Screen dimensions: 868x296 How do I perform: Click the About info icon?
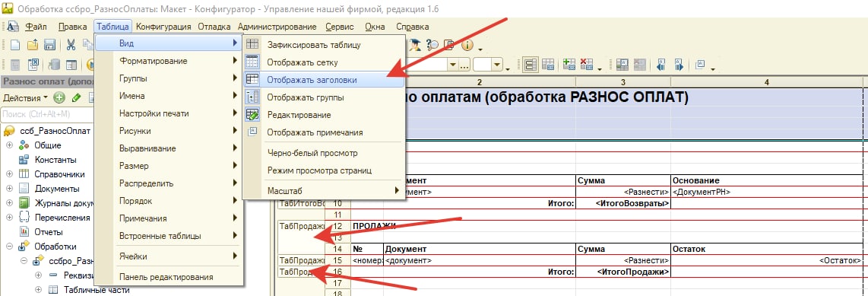[x=467, y=45]
